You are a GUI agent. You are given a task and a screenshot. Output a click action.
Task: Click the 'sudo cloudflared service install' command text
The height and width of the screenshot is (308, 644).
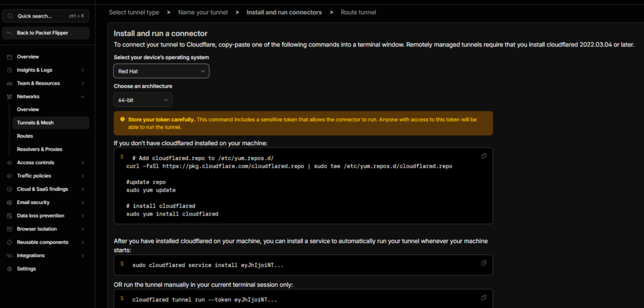coord(208,265)
